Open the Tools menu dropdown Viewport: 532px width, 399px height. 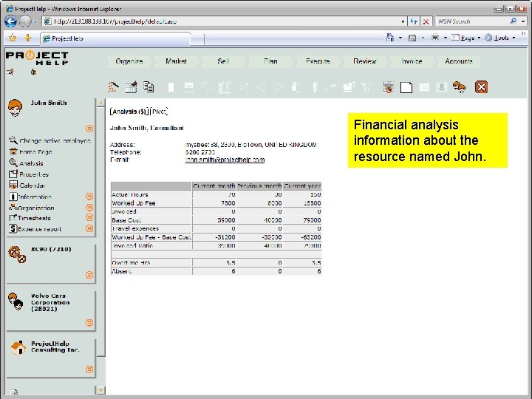point(500,38)
